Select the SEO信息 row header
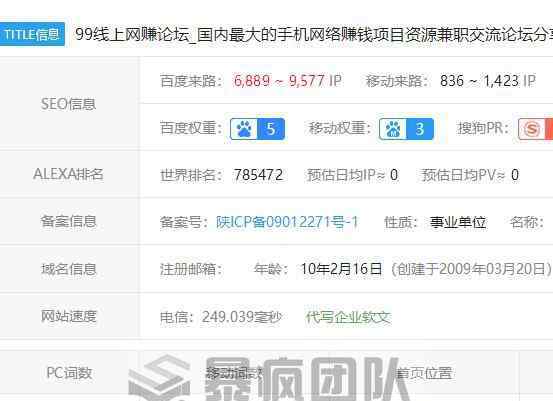Viewport: 553px width, 401px height. coord(69,104)
